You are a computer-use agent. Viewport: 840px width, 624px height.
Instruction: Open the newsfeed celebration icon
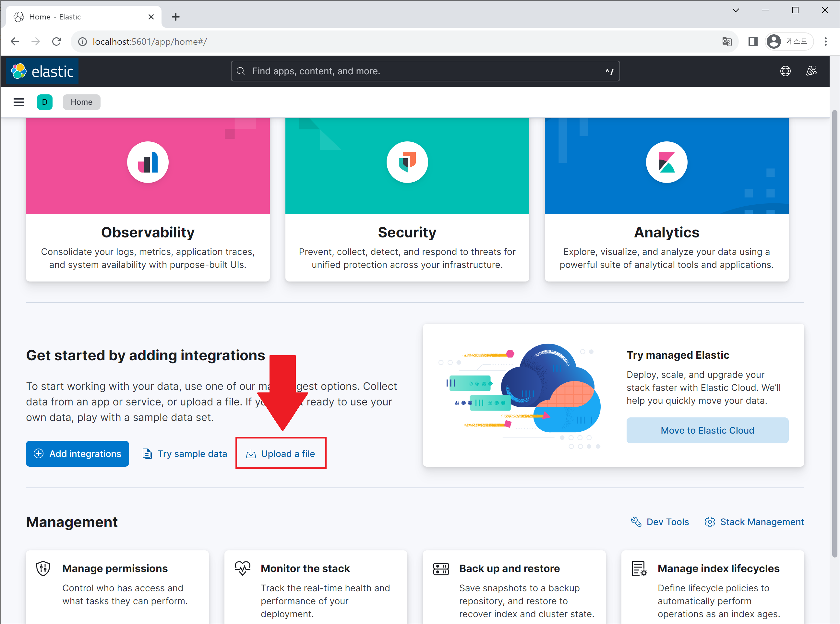click(x=811, y=71)
